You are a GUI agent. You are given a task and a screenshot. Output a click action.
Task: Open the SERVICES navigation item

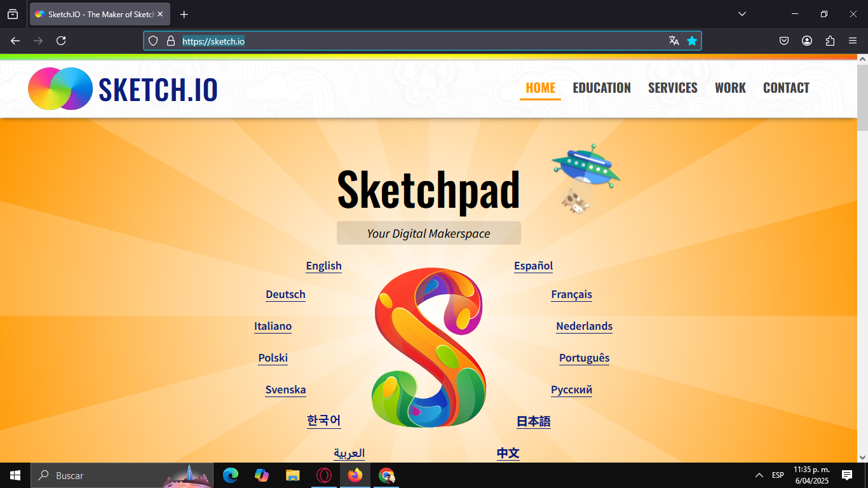click(673, 88)
